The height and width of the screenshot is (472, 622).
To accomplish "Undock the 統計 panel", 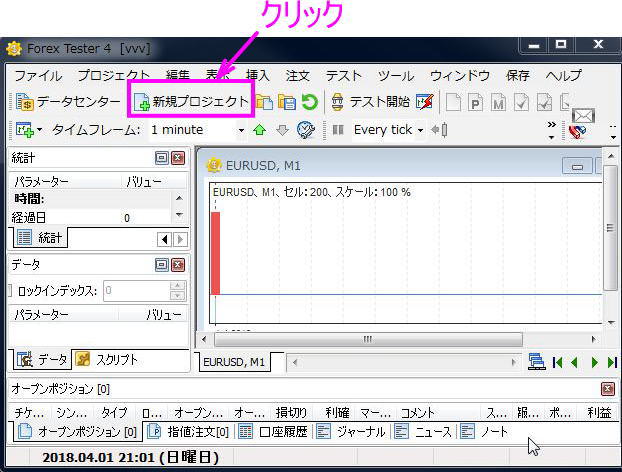I will point(161,158).
